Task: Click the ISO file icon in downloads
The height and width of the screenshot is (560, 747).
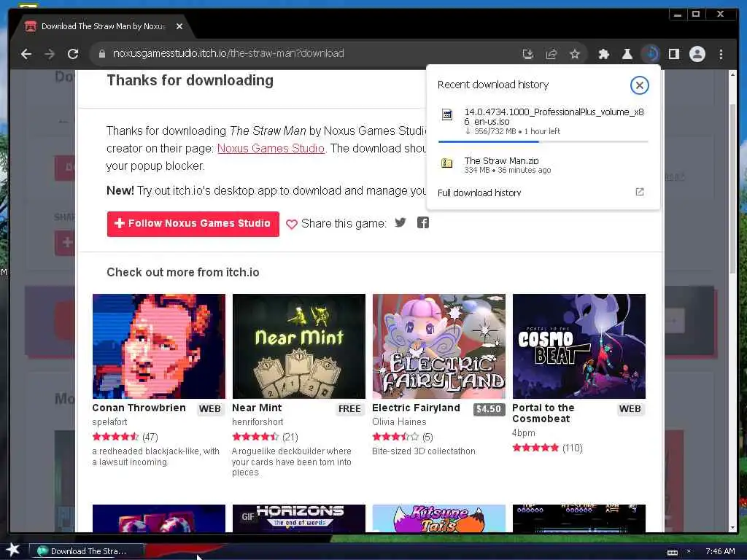Action: coord(447,114)
